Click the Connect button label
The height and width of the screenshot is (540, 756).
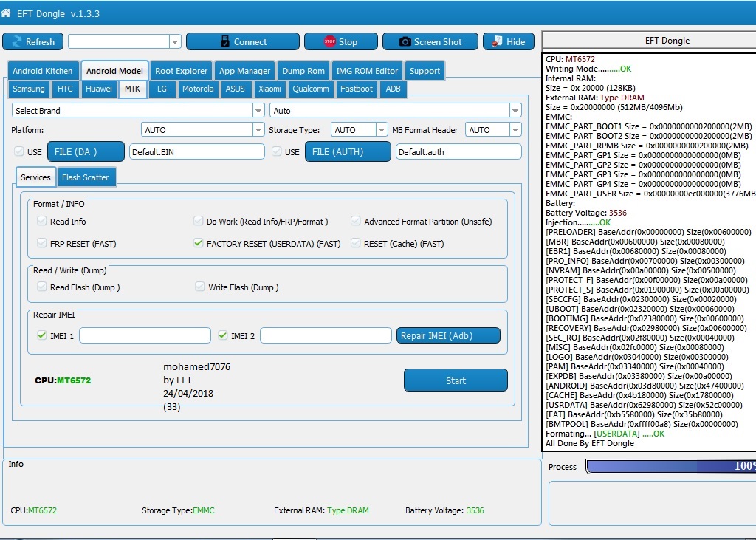tap(250, 42)
